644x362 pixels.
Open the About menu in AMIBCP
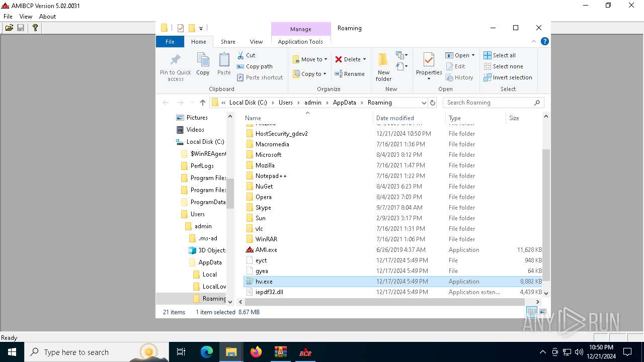tap(48, 16)
